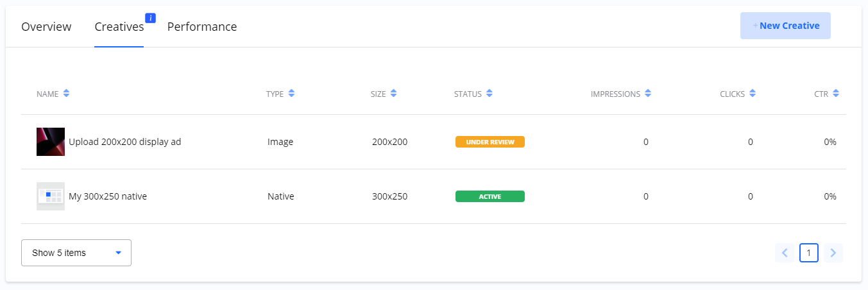
Task: Click the 200x200 display ad thumbnail
Action: (51, 142)
